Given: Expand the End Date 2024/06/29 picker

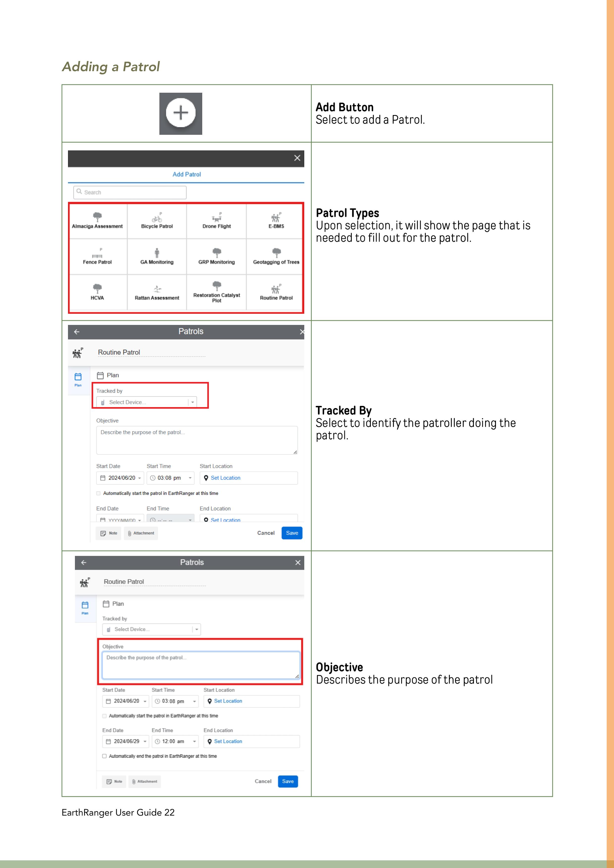Looking at the screenshot, I should [126, 741].
